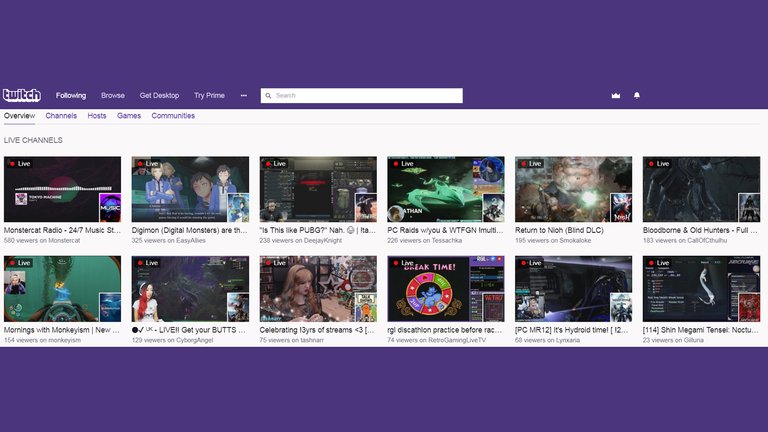Click '68 viewers on Lynxaria' text
Image resolution: width=768 pixels, height=432 pixels.
548,340
